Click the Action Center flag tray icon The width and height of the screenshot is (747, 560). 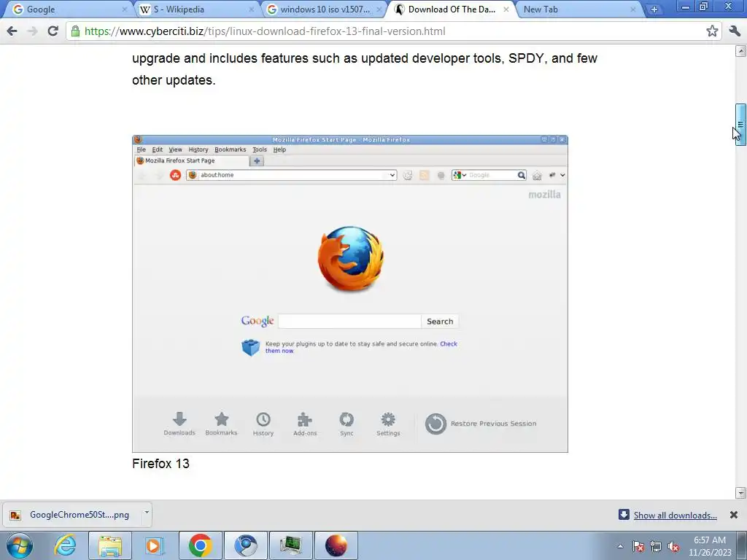(x=638, y=546)
